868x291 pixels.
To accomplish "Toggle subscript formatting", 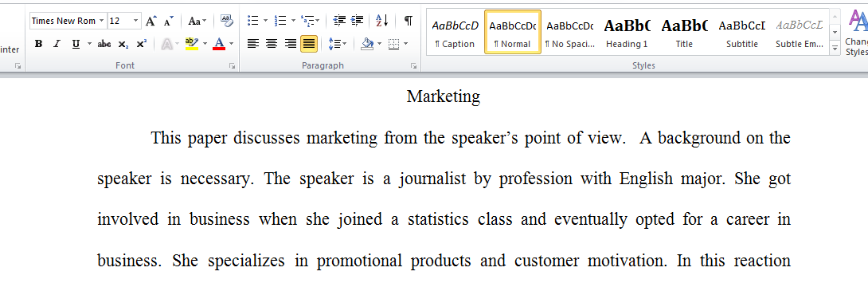I will click(x=123, y=44).
